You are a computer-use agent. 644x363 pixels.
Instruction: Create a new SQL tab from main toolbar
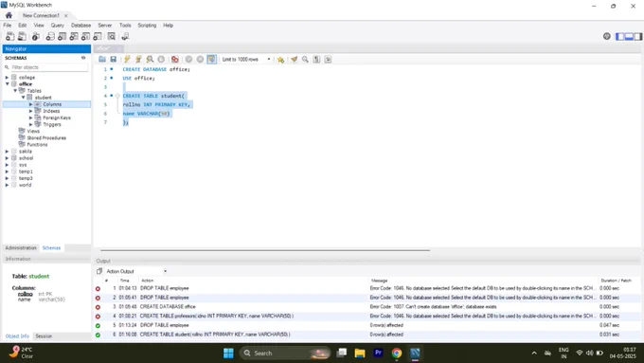9,37
